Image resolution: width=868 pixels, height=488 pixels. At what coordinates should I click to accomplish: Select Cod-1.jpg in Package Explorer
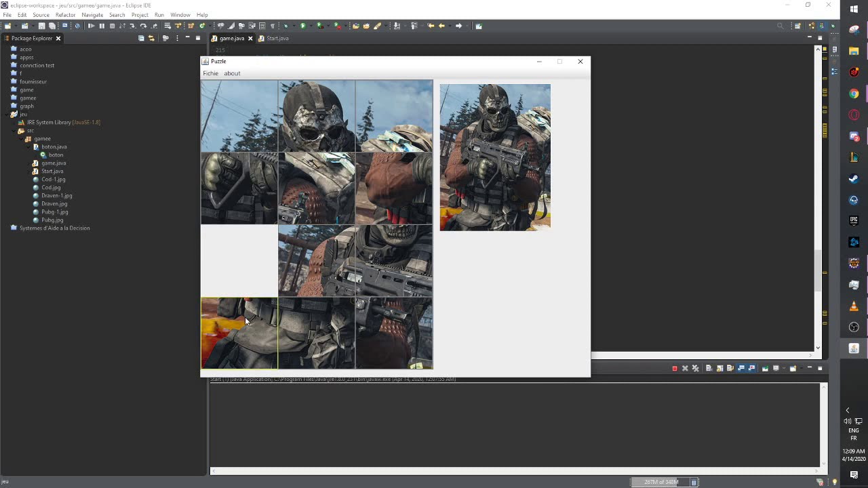coord(53,180)
